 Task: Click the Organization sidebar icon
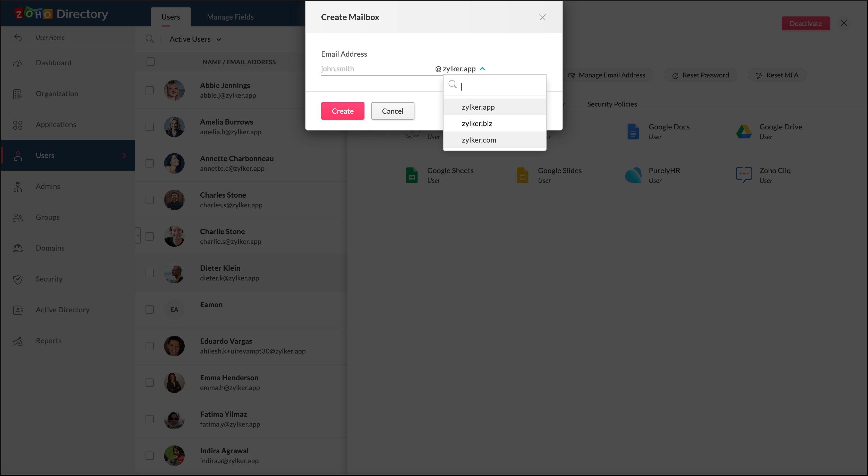pos(18,94)
